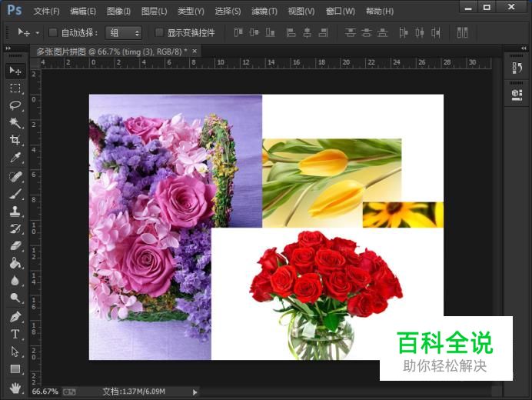The image size is (532, 400).
Task: Select the Crop tool
Action: coord(15,140)
